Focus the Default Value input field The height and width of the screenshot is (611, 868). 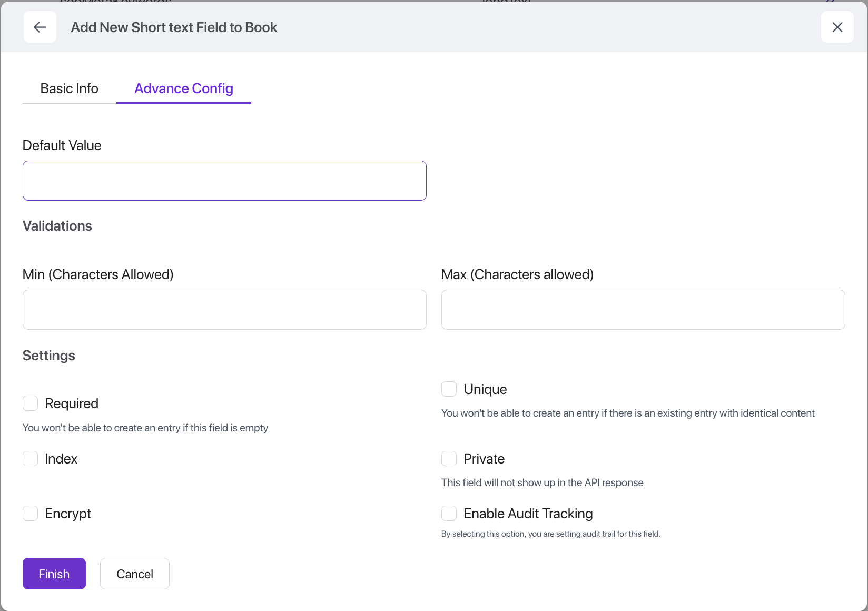coord(224,181)
